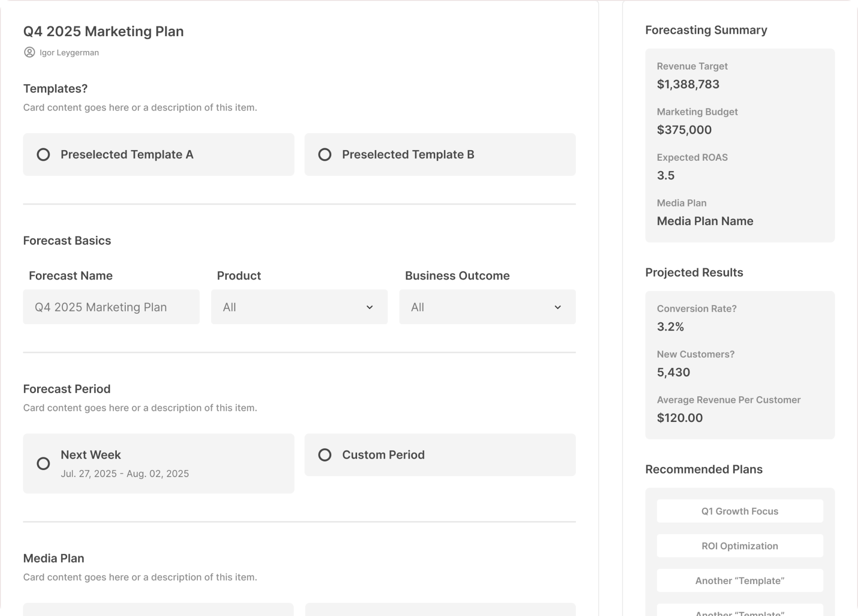This screenshot has width=858, height=616.
Task: Click the Conversion Rate value 3.2%
Action: coord(670,327)
